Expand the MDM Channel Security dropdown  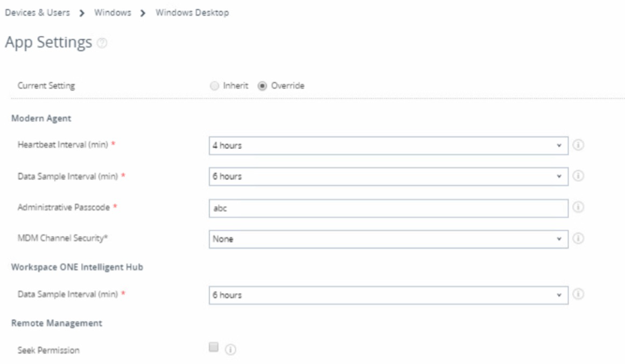(x=388, y=239)
